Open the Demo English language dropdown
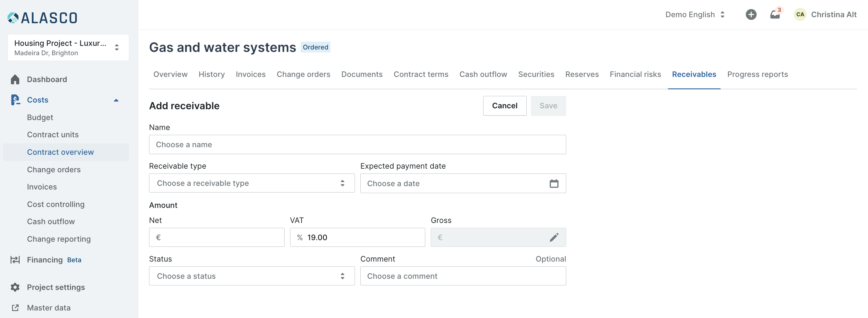The image size is (868, 318). (x=695, y=14)
